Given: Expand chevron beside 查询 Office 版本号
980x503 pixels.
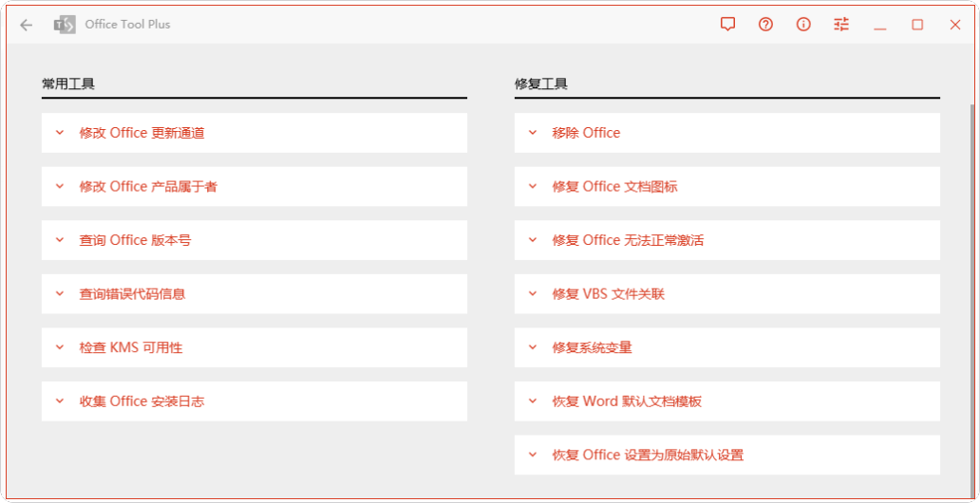Looking at the screenshot, I should point(60,240).
